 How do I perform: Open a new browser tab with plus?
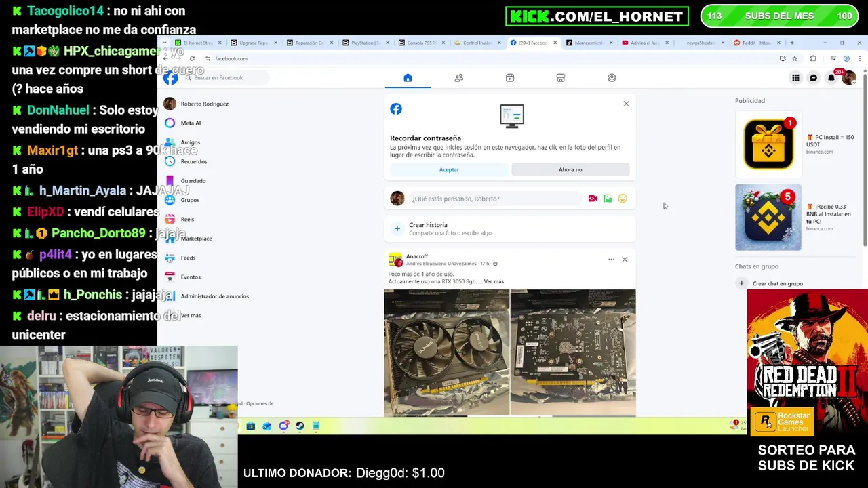[791, 43]
